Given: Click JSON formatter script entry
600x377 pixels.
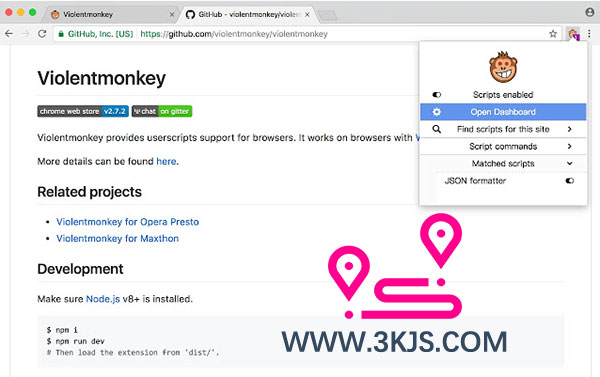Looking at the screenshot, I should [475, 181].
